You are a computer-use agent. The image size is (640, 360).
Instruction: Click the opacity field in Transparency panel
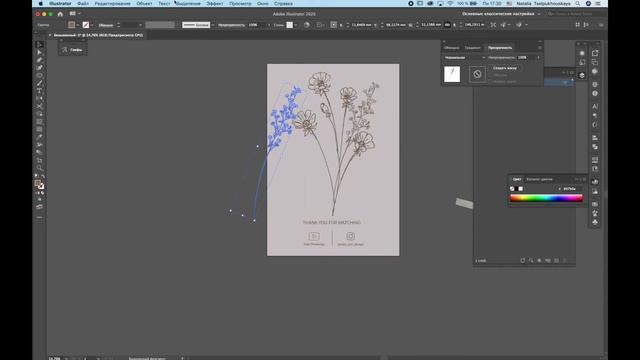(526, 58)
